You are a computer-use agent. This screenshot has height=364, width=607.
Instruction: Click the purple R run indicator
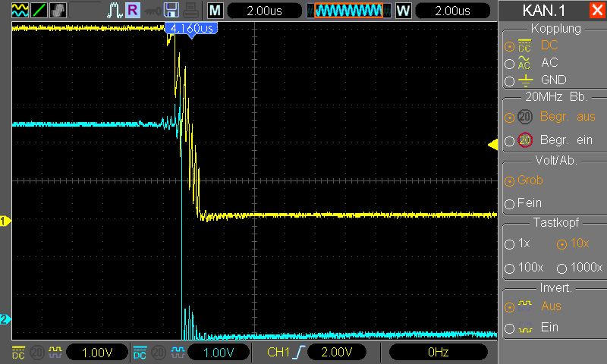133,10
